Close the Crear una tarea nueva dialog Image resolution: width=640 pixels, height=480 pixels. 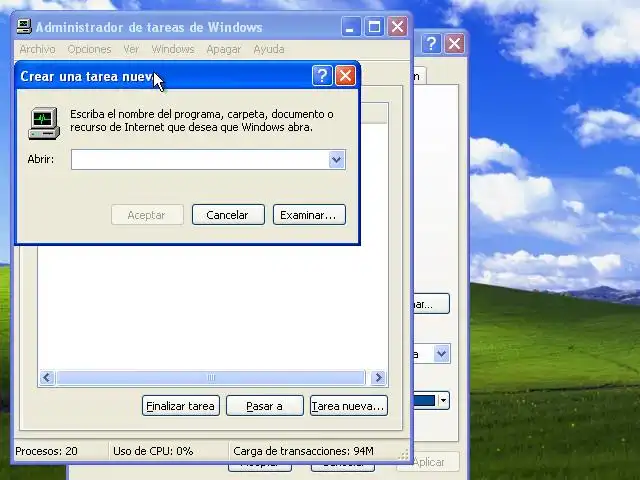click(x=345, y=76)
